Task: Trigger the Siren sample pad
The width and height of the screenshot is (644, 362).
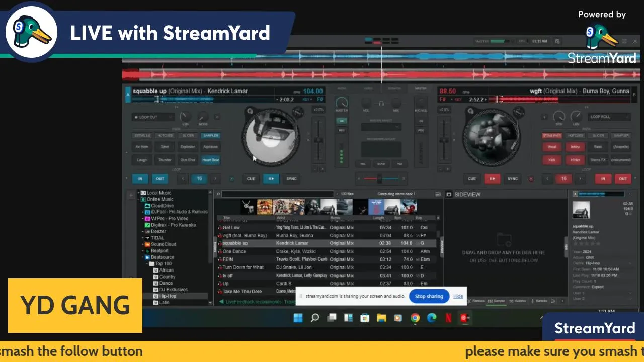Action: click(165, 147)
